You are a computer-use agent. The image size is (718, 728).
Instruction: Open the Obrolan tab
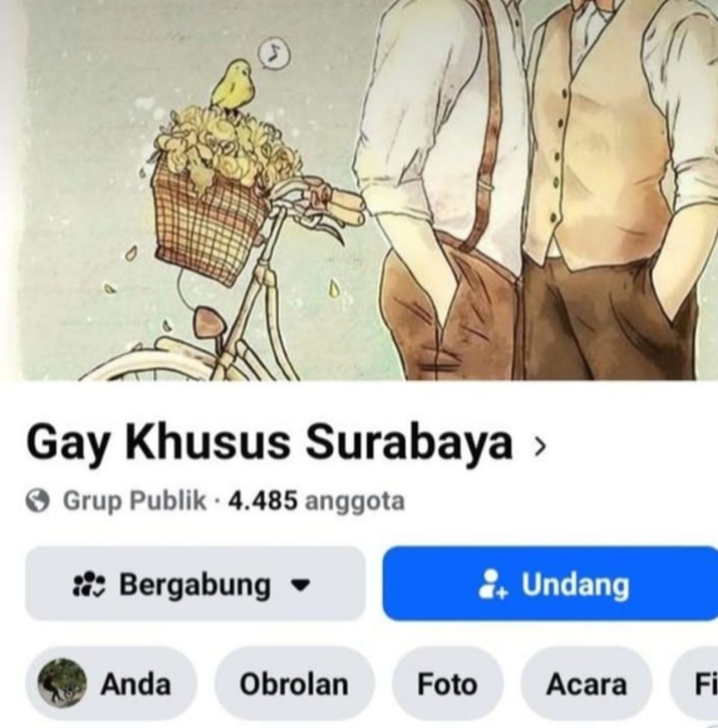(x=294, y=684)
